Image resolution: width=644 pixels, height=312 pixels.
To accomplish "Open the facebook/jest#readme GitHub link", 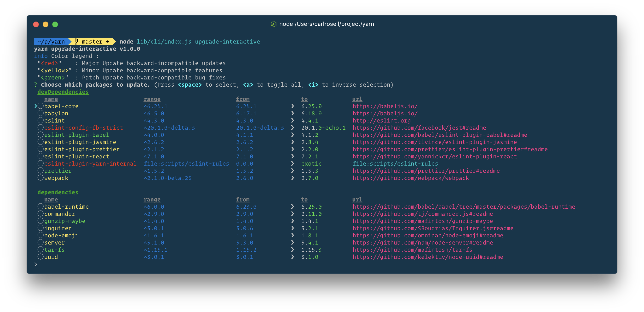I will click(419, 128).
